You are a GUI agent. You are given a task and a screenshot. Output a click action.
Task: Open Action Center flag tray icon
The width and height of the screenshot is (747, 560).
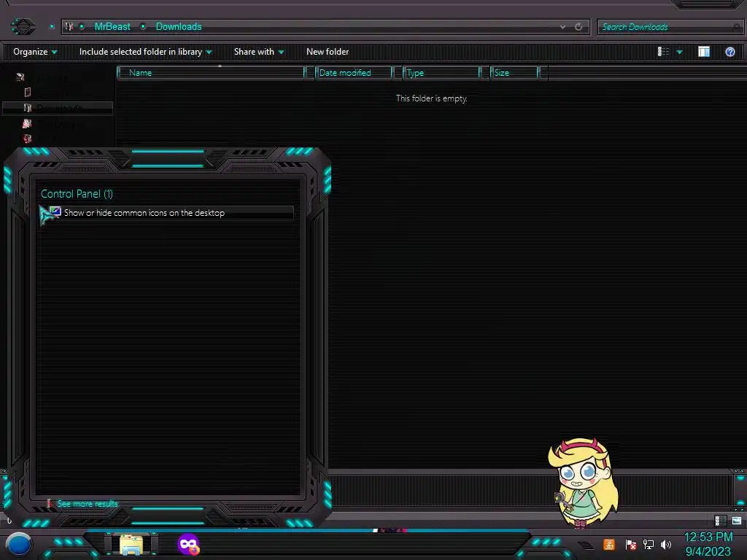pos(630,544)
